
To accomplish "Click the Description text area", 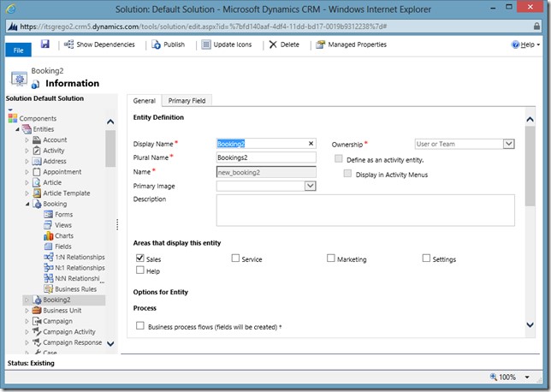I will (x=365, y=209).
